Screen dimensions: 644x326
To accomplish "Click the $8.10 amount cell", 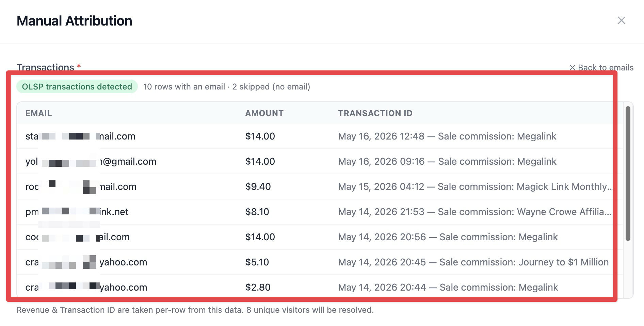I will pos(257,212).
